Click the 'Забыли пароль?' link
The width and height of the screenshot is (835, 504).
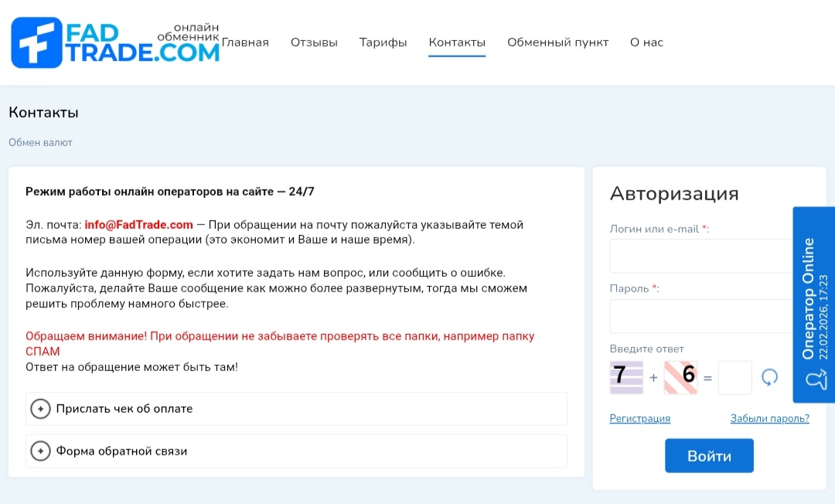point(769,418)
